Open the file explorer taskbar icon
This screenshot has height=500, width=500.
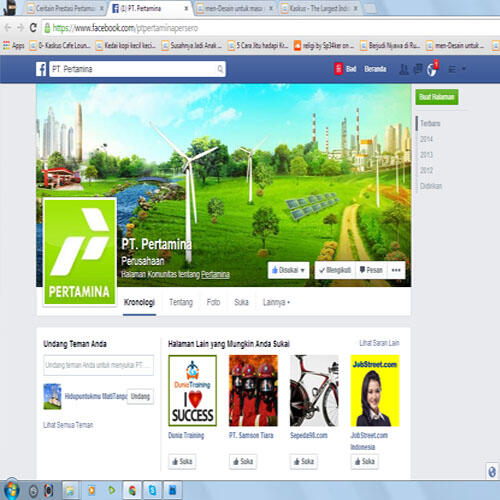[70, 490]
